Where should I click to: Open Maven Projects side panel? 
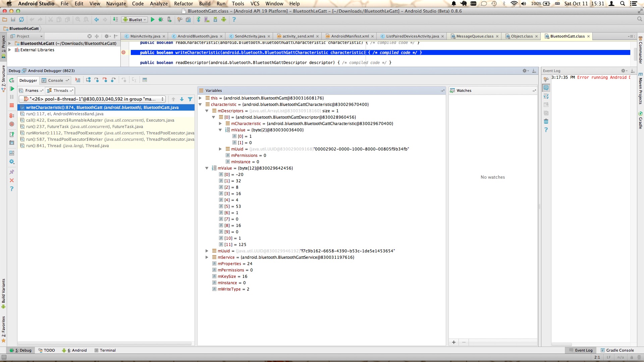(640, 88)
